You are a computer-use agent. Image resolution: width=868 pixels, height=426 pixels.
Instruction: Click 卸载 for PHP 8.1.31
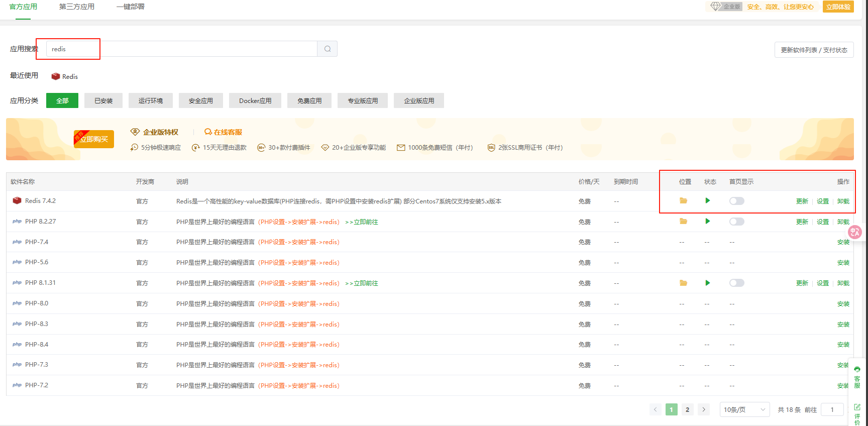[x=843, y=283]
